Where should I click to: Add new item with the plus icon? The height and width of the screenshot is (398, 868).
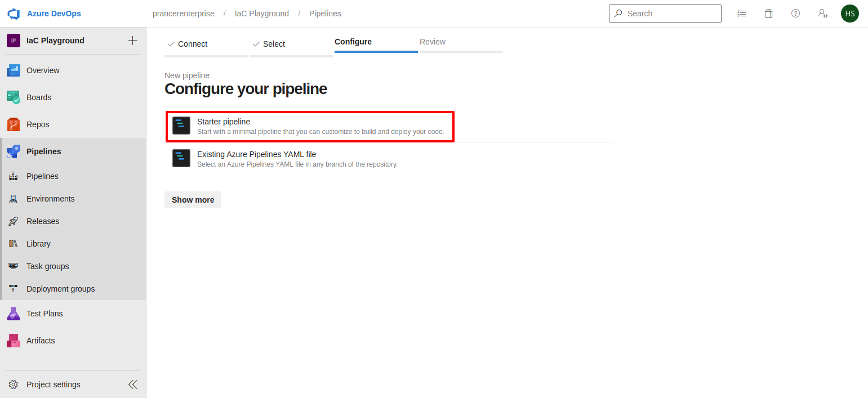(x=132, y=41)
